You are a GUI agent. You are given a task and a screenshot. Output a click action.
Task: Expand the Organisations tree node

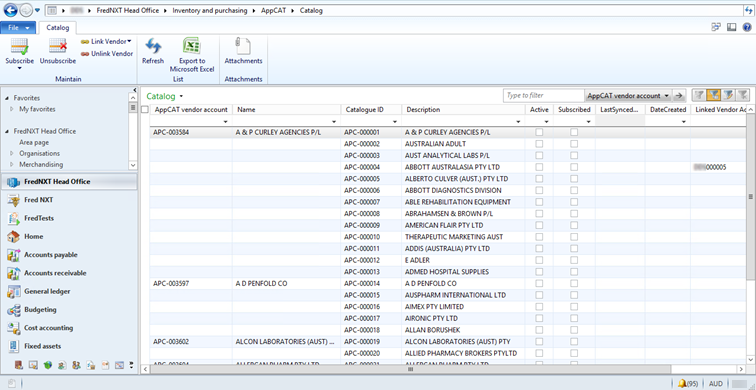click(x=12, y=153)
